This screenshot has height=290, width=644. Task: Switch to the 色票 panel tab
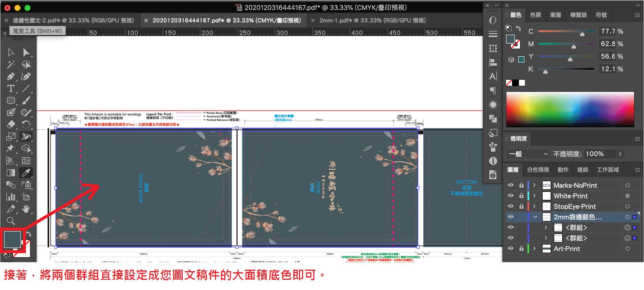535,15
